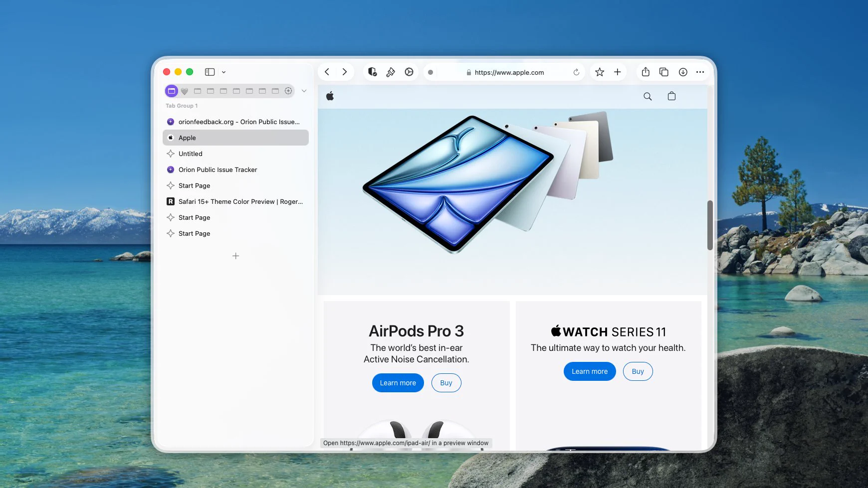Open the shopping bag icon
Viewport: 868px width, 488px height.
[x=671, y=96]
